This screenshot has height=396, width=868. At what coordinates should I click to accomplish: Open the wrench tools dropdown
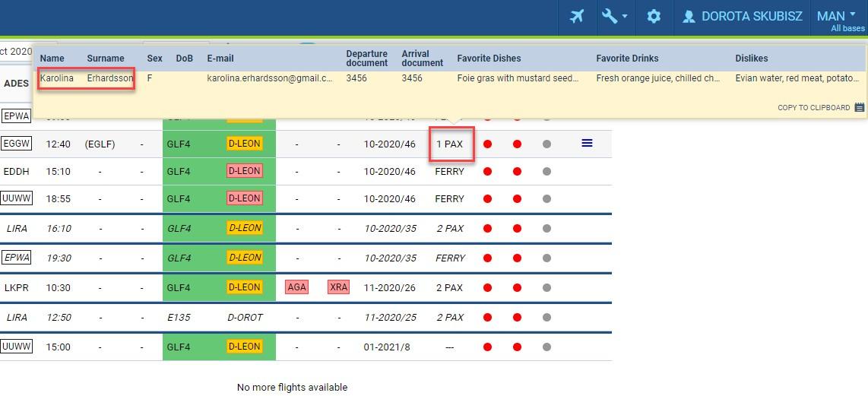pyautogui.click(x=614, y=16)
